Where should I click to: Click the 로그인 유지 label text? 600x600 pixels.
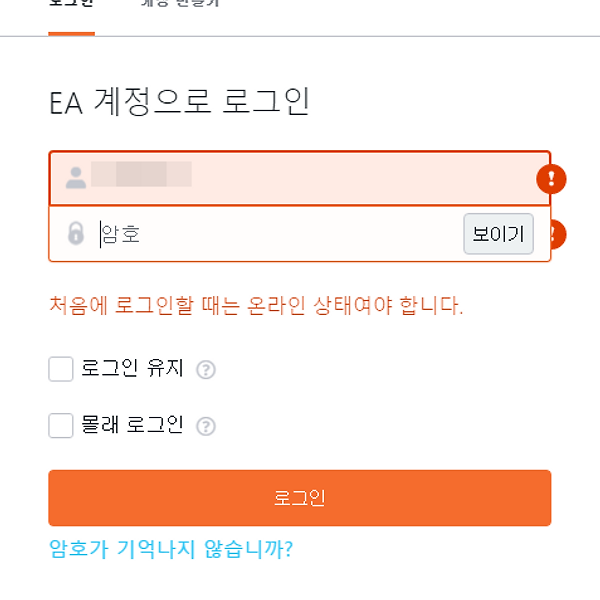132,368
